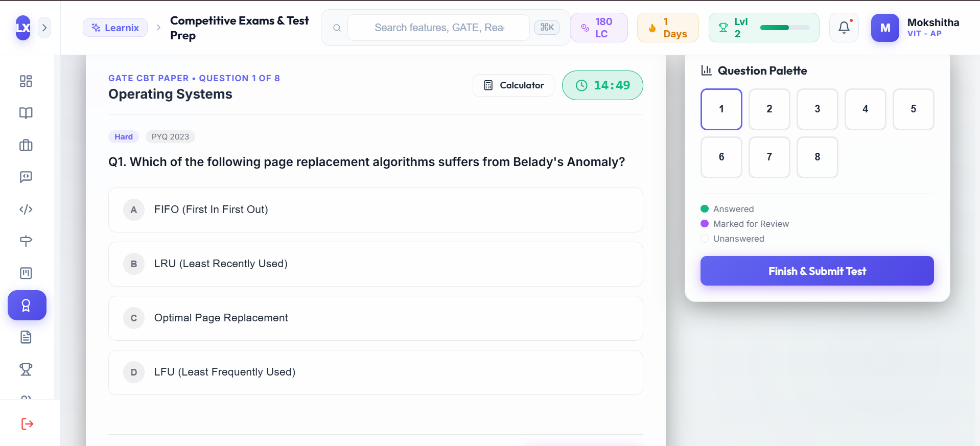The image size is (980, 446).
Task: Open the Calculator
Action: point(514,85)
